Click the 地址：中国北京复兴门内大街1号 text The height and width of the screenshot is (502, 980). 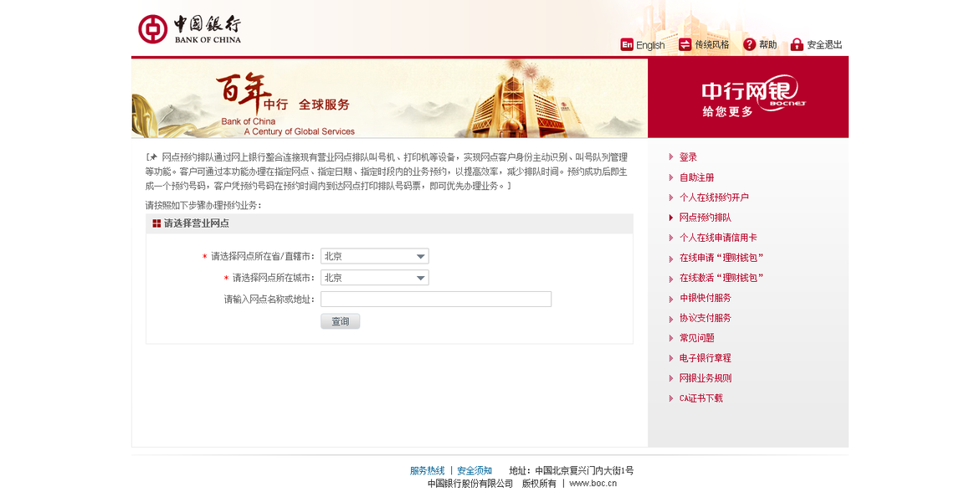coord(572,471)
